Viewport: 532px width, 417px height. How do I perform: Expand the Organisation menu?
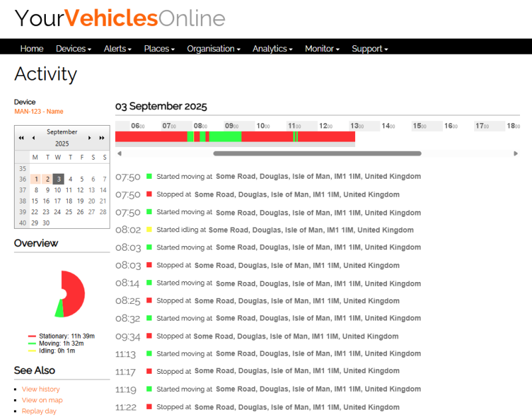point(213,49)
